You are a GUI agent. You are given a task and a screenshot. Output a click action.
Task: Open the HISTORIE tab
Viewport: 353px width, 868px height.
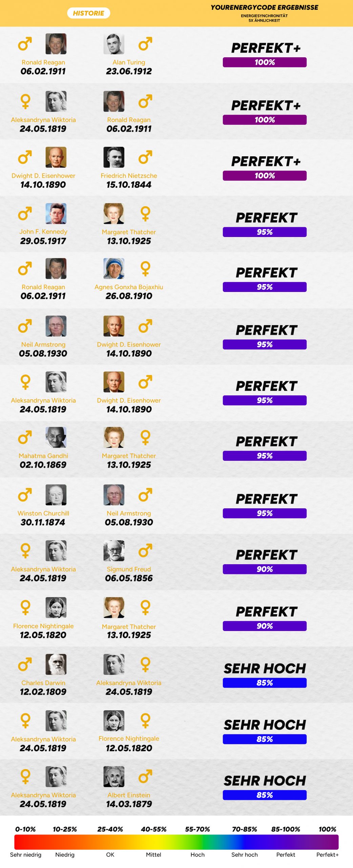pos(88,13)
